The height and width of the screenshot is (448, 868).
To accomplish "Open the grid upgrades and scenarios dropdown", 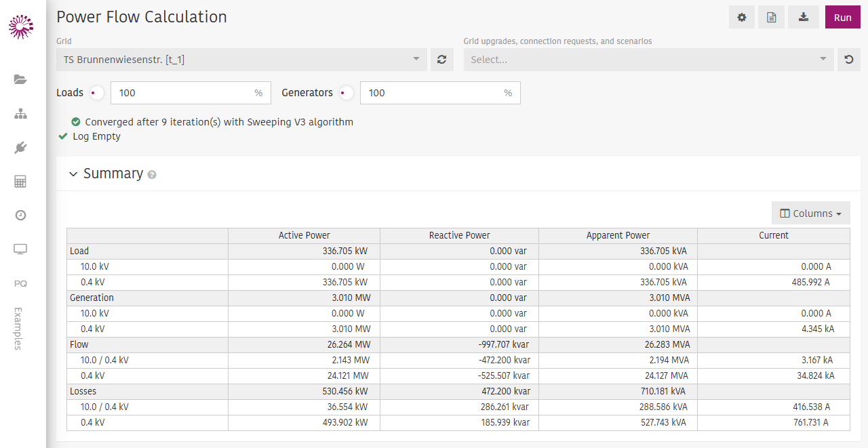I will (648, 60).
